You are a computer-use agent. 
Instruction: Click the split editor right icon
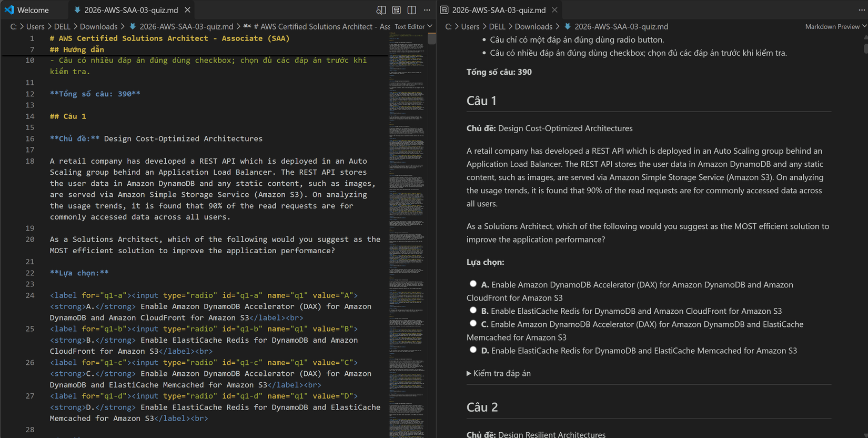pos(412,10)
